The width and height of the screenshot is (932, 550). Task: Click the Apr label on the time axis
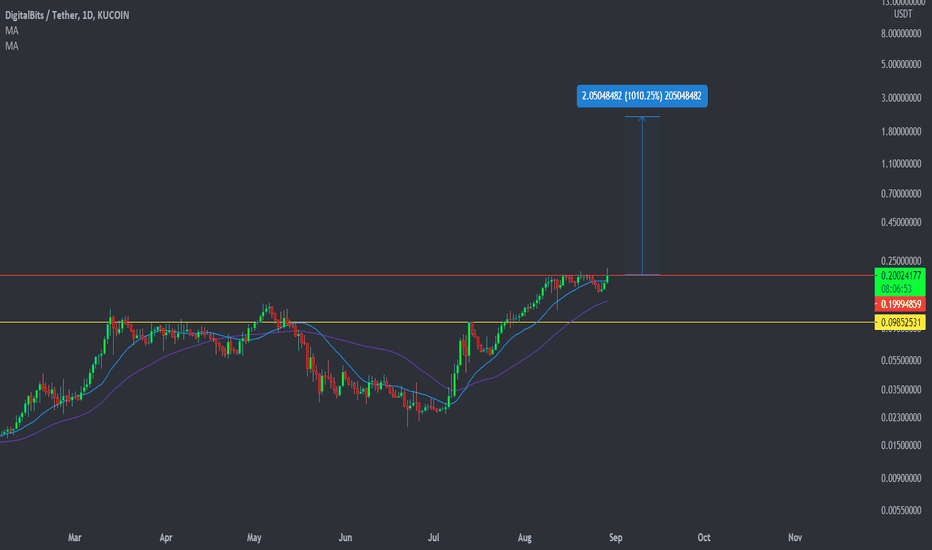coord(166,538)
